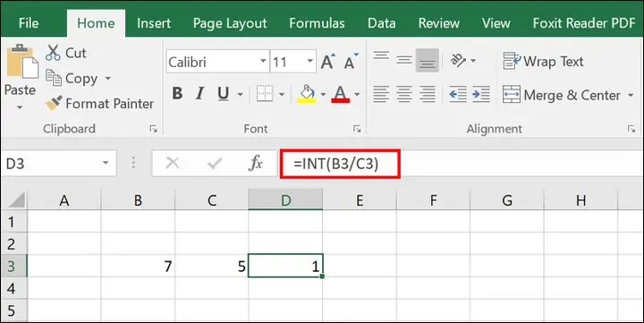The width and height of the screenshot is (644, 323).
Task: Select column H header
Action: 580,200
